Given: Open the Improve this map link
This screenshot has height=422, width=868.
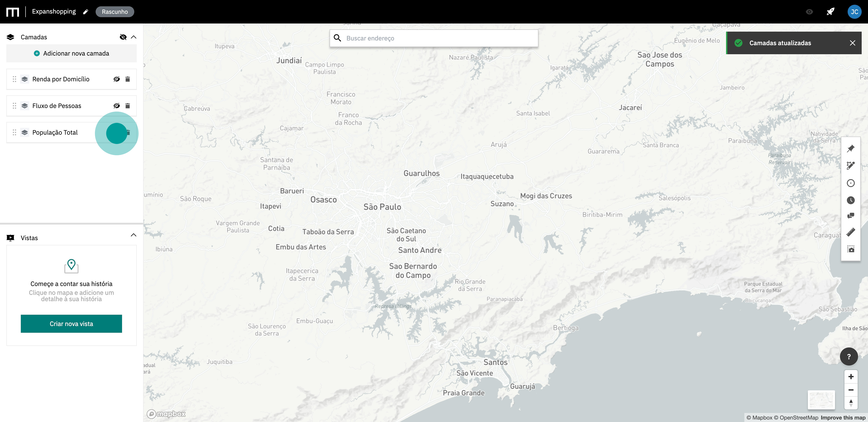Looking at the screenshot, I should coord(843,418).
